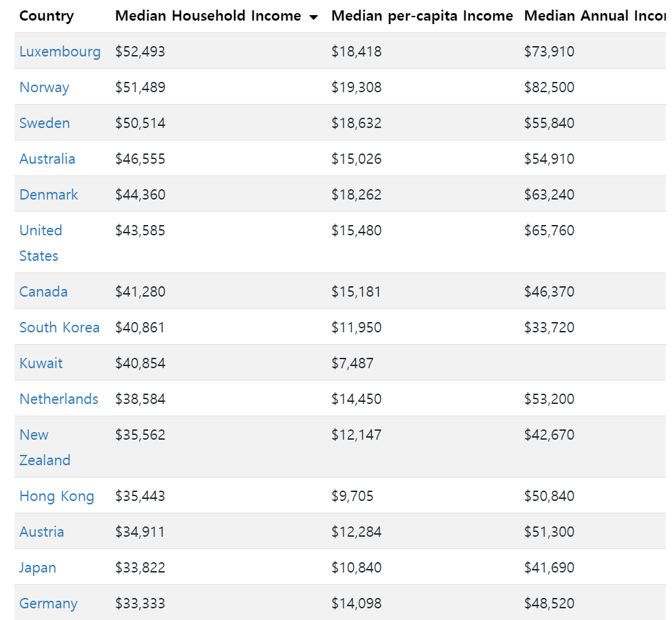Open the United States link

(x=41, y=242)
